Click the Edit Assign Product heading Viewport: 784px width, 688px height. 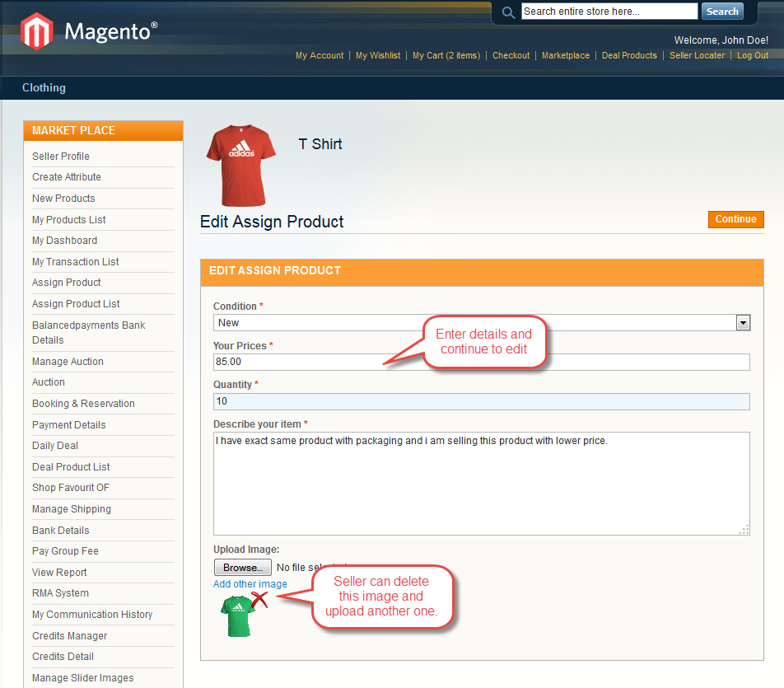click(x=272, y=222)
